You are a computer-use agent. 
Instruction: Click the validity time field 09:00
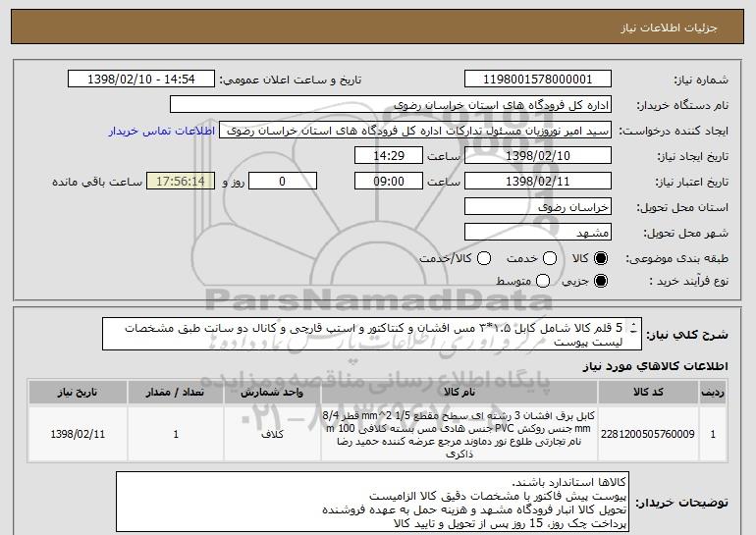click(389, 182)
